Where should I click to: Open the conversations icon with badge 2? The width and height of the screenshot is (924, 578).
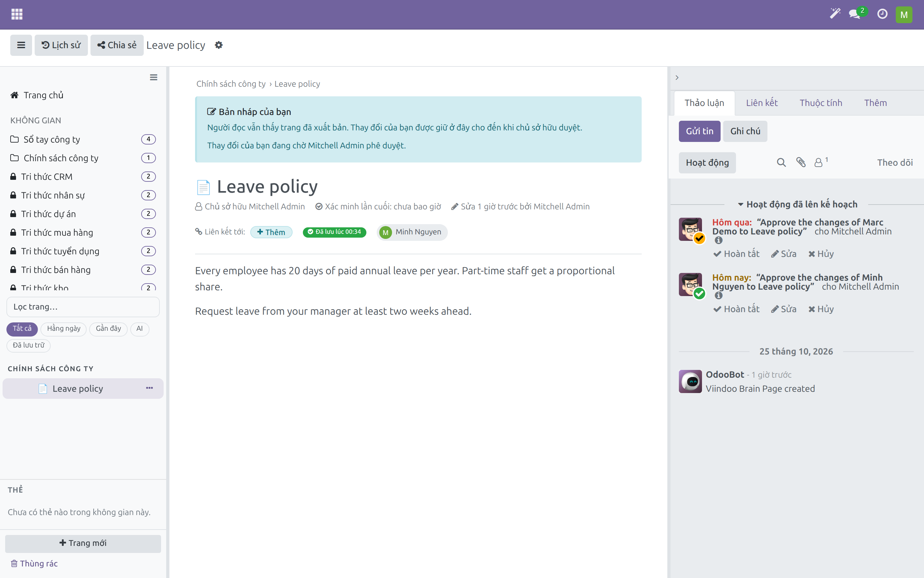pyautogui.click(x=857, y=14)
